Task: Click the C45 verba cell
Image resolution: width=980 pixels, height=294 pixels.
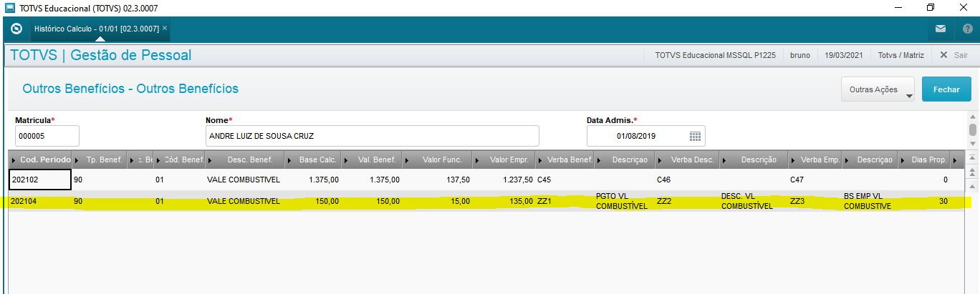Action: [565, 180]
